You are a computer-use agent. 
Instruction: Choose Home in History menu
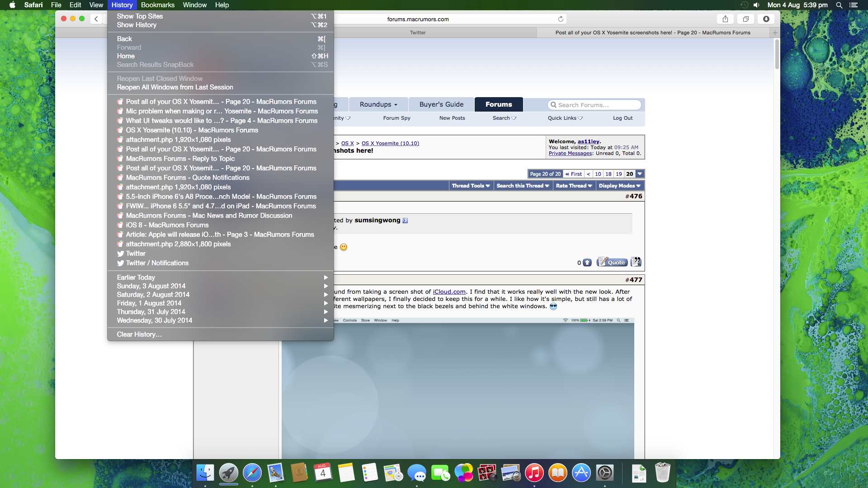(221, 56)
